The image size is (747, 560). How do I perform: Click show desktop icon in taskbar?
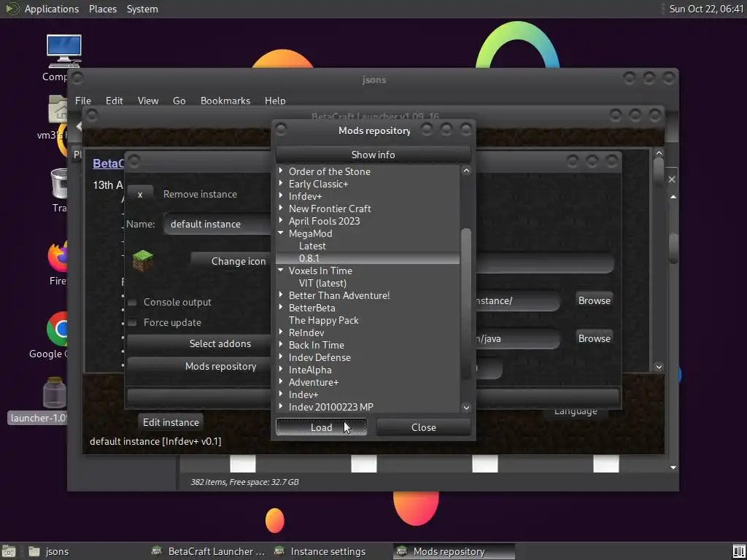(9, 551)
